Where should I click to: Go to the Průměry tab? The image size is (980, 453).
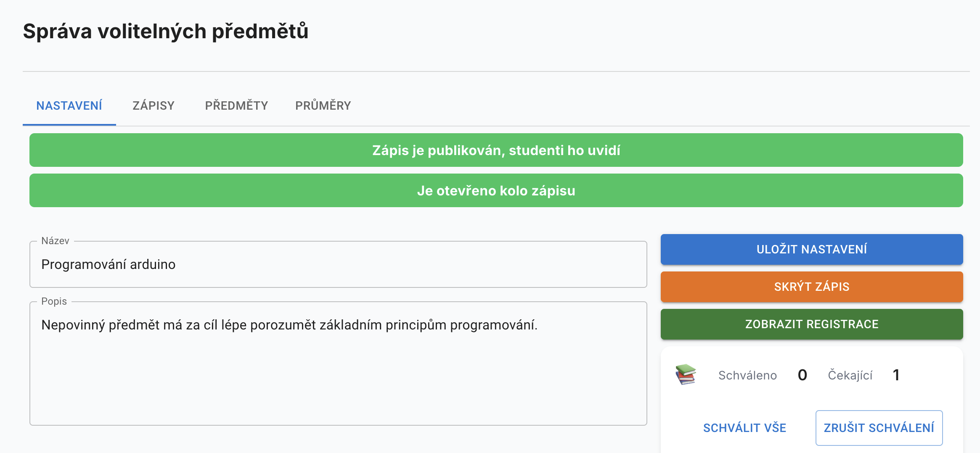[x=323, y=105]
